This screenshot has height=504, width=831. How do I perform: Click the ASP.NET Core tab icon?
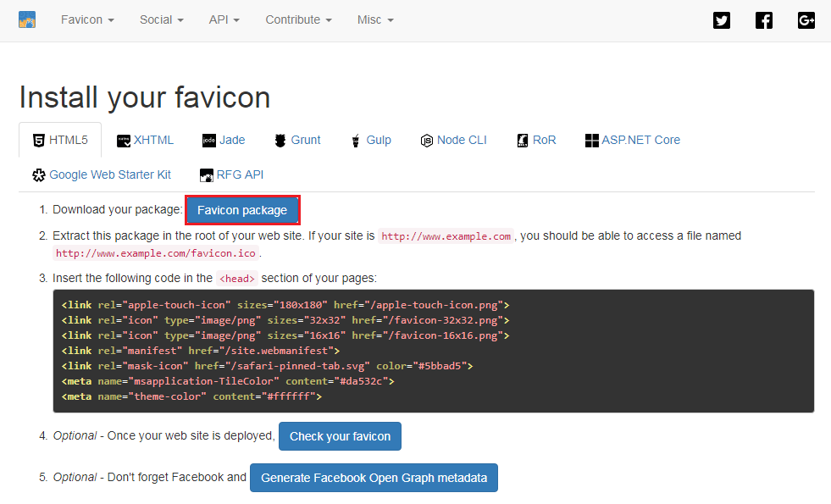592,141
